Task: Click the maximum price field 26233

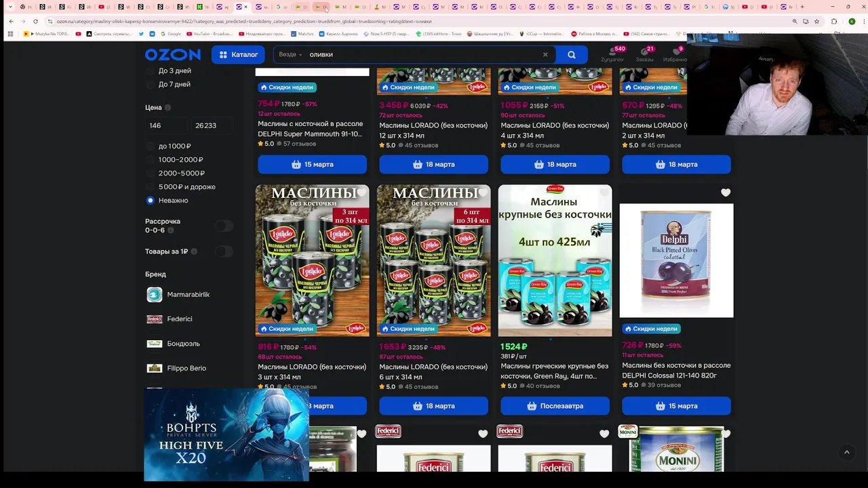Action: pyautogui.click(x=212, y=125)
